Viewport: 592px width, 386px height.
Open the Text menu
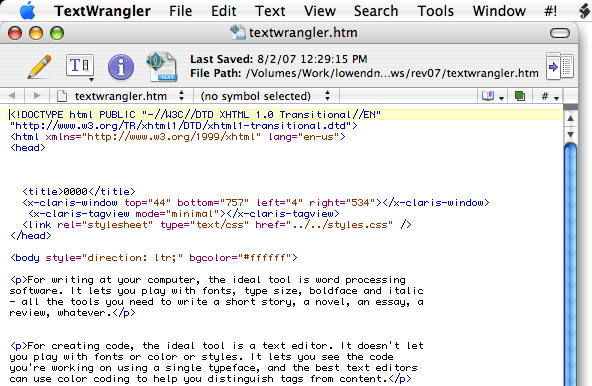point(270,11)
